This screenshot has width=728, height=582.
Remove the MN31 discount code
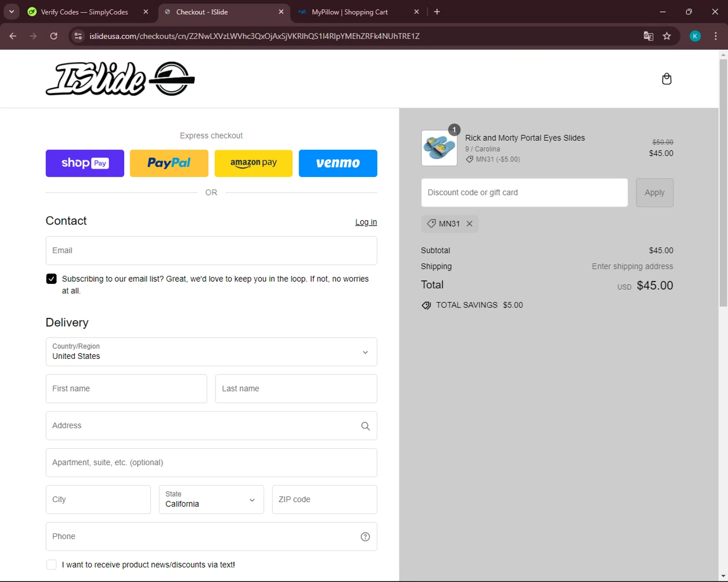point(469,224)
